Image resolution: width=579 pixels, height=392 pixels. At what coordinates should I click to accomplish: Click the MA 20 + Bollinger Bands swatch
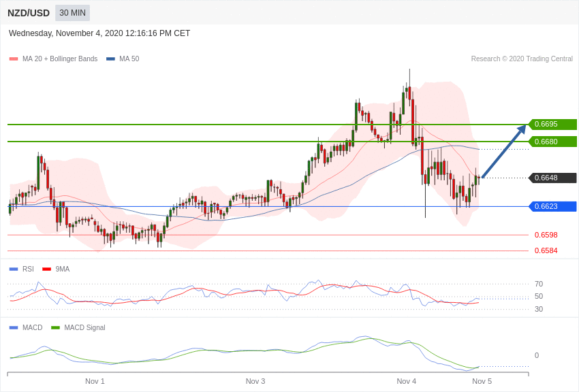[x=14, y=59]
